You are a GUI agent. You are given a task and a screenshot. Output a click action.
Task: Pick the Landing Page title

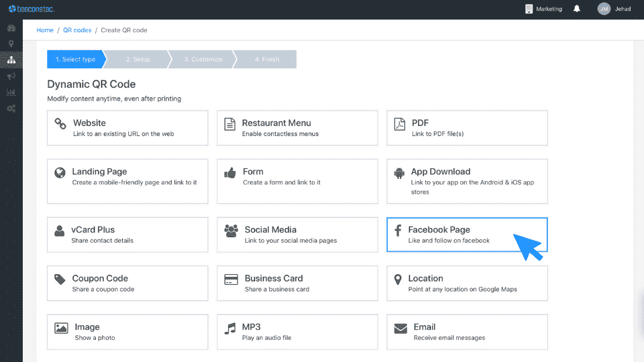click(x=99, y=172)
